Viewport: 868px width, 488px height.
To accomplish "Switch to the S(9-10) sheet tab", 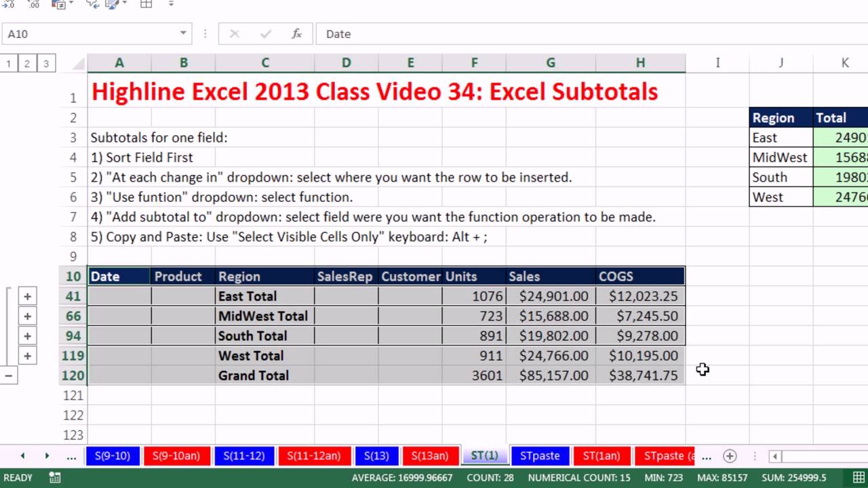I will [x=113, y=456].
